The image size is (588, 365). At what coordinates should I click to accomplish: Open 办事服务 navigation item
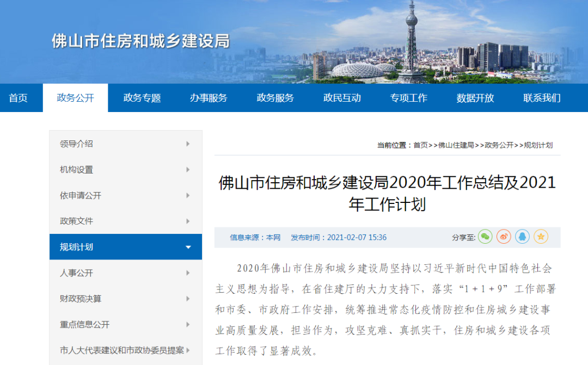(209, 98)
